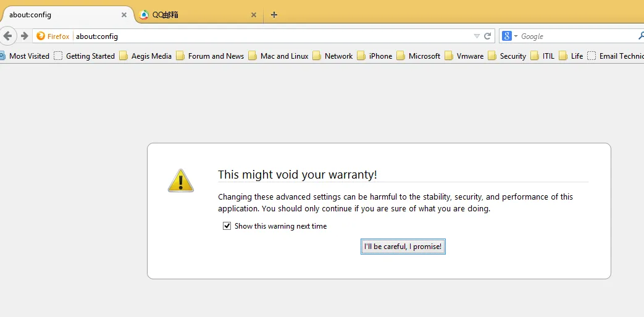
Task: Switch to the QQ邮箱 tab
Action: click(199, 15)
